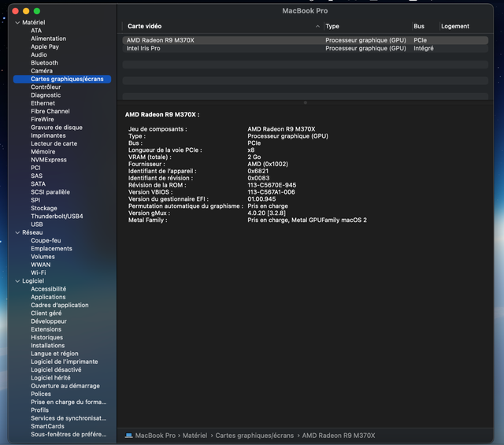Select Cadres d'application in sidebar

(x=60, y=305)
